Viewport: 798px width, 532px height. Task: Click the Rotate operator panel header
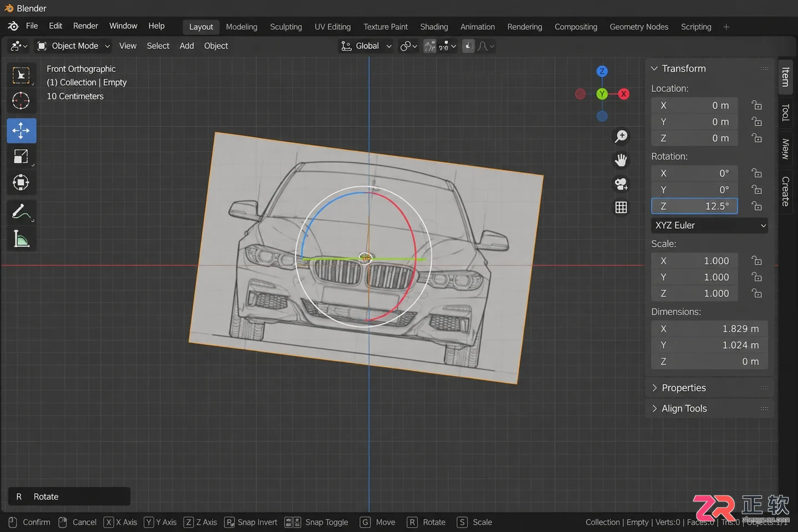pos(69,497)
